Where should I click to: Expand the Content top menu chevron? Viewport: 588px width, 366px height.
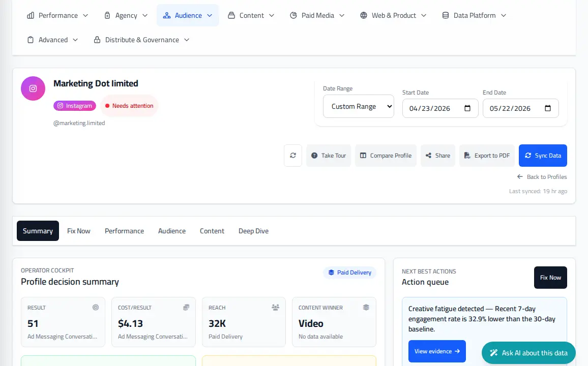(x=272, y=15)
